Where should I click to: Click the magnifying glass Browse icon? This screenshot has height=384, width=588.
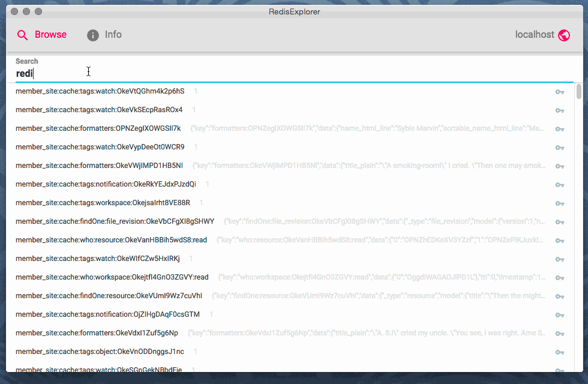pos(23,35)
